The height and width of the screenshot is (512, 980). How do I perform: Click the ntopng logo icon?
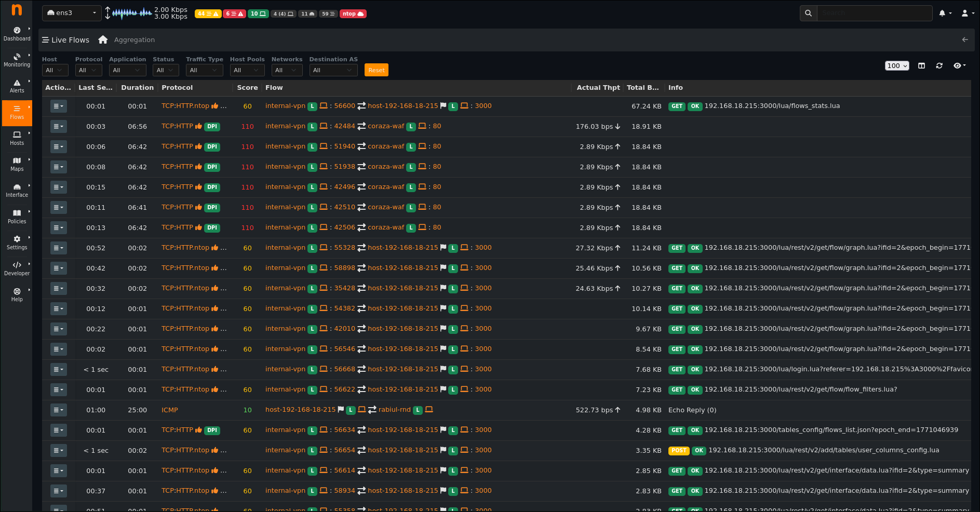tap(17, 10)
